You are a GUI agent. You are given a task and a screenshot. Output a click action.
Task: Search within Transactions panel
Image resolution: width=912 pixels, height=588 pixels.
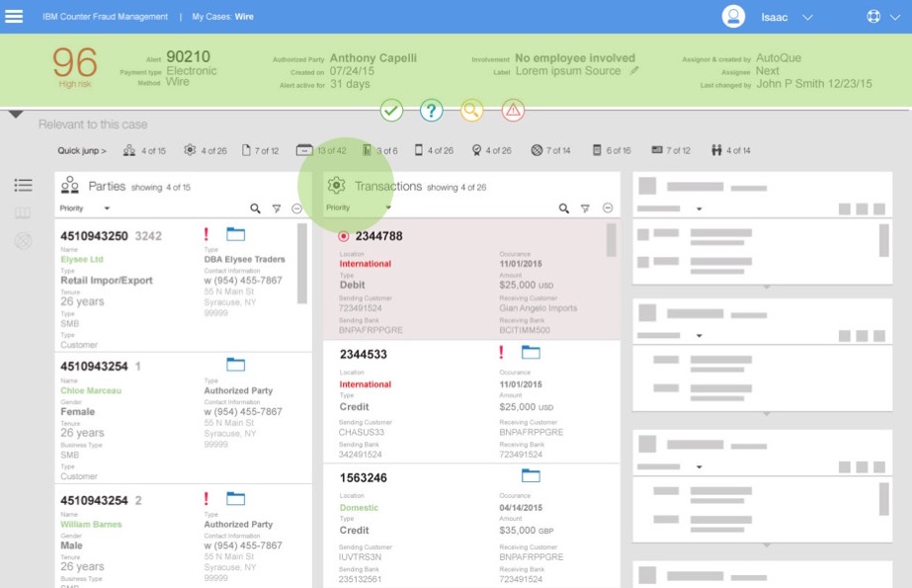coord(563,209)
